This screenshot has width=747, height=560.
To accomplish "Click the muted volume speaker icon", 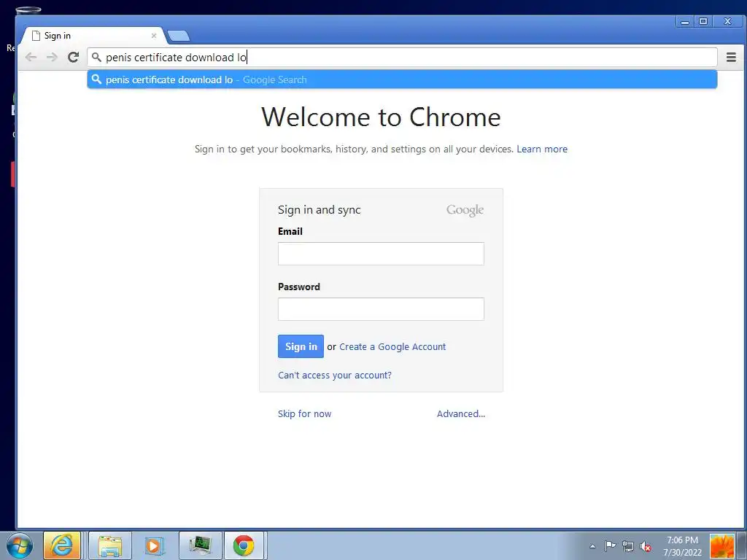I will pyautogui.click(x=646, y=546).
